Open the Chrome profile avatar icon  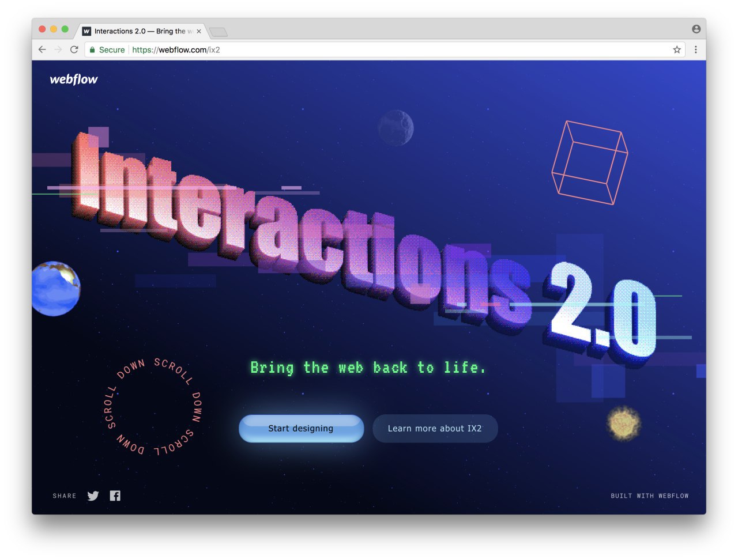click(696, 29)
